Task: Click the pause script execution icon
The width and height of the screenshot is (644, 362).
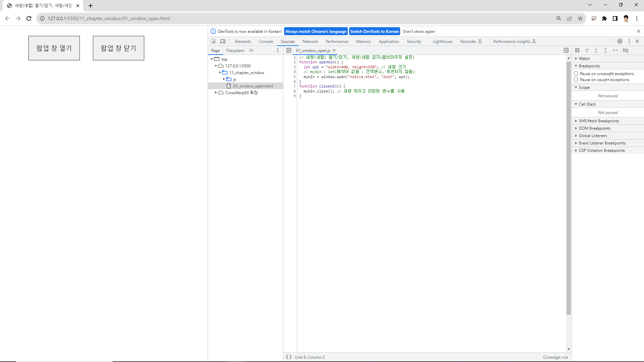Action: pos(577,50)
